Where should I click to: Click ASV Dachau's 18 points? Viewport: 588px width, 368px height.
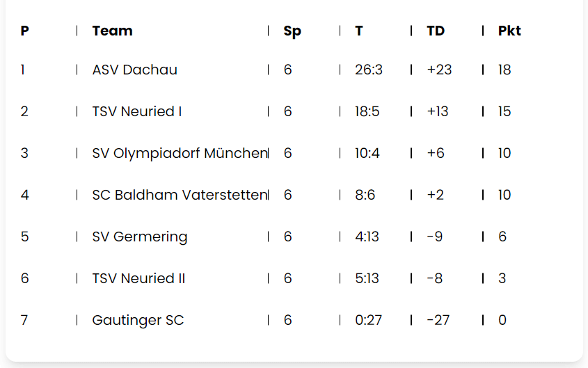(x=504, y=70)
